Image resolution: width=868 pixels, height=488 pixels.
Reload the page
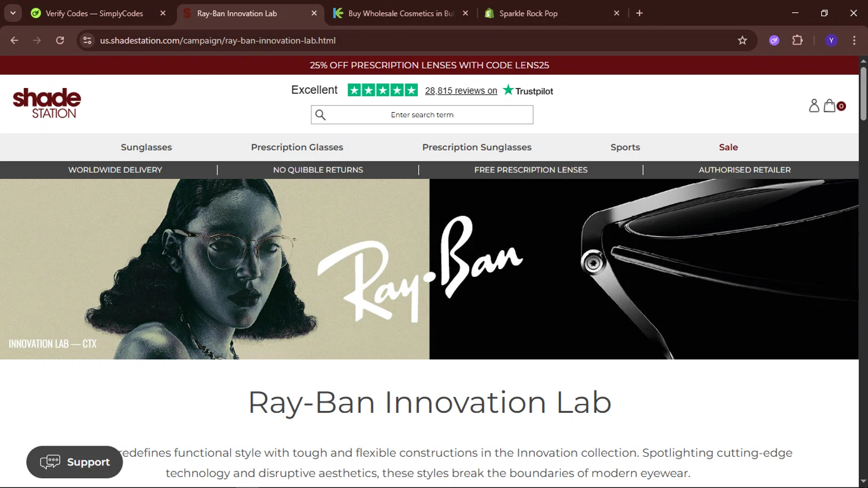pos(60,41)
